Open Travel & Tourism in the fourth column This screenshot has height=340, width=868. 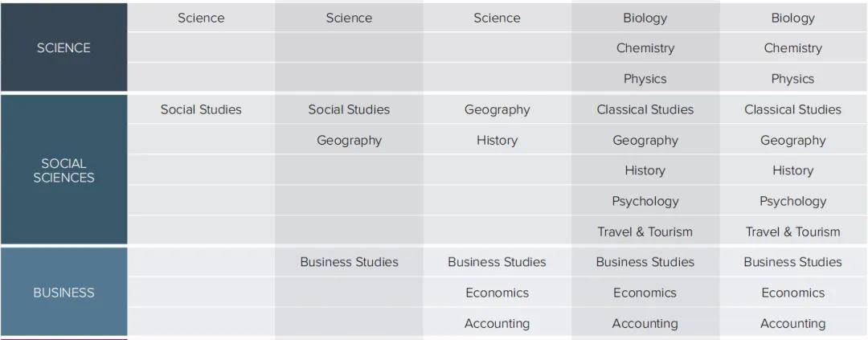click(x=645, y=231)
